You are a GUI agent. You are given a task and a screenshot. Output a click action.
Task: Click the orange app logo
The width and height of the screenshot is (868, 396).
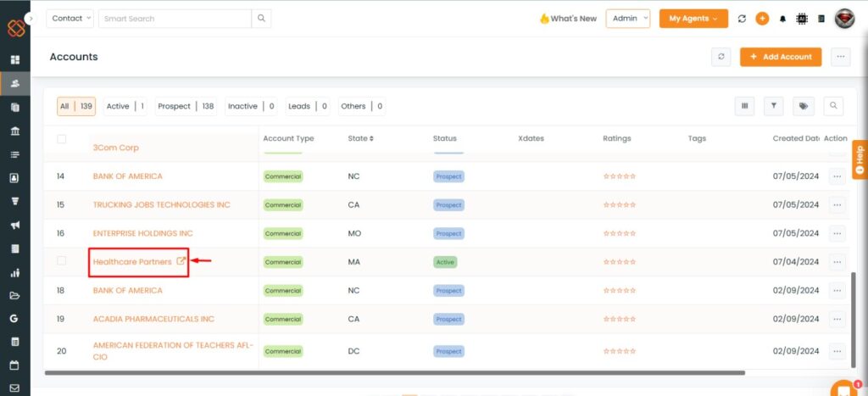point(16,28)
